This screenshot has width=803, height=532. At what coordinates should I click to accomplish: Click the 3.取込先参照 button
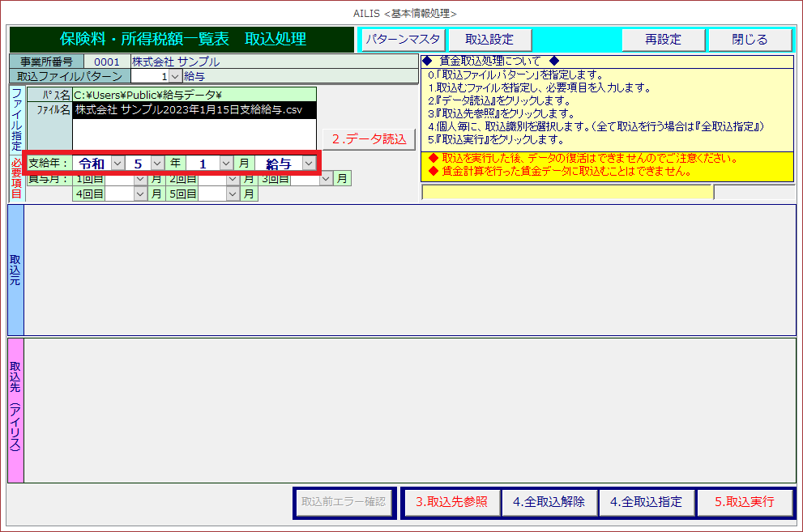[451, 501]
